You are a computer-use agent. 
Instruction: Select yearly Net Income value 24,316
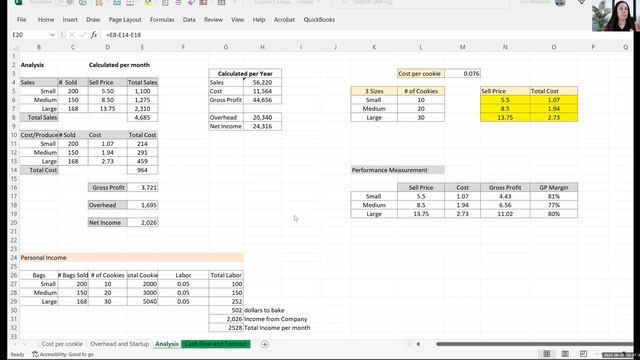tap(262, 127)
